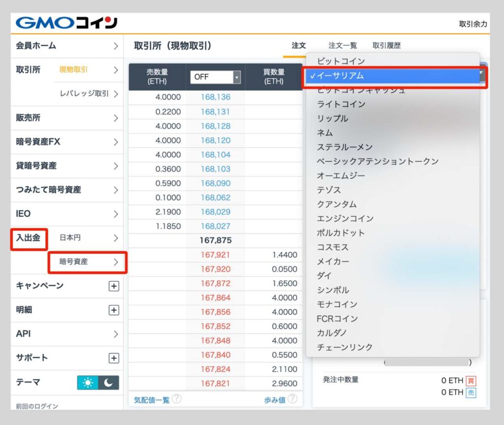Viewport: 504px width, 425px height.
Task: Click the chevron arrow next to 暗号資産FX
Action: point(117,142)
